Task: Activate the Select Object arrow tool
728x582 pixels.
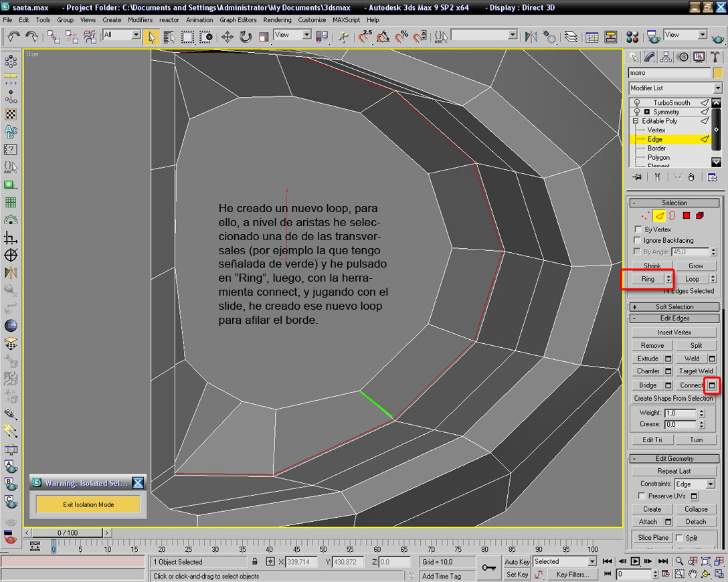Action: 151,37
